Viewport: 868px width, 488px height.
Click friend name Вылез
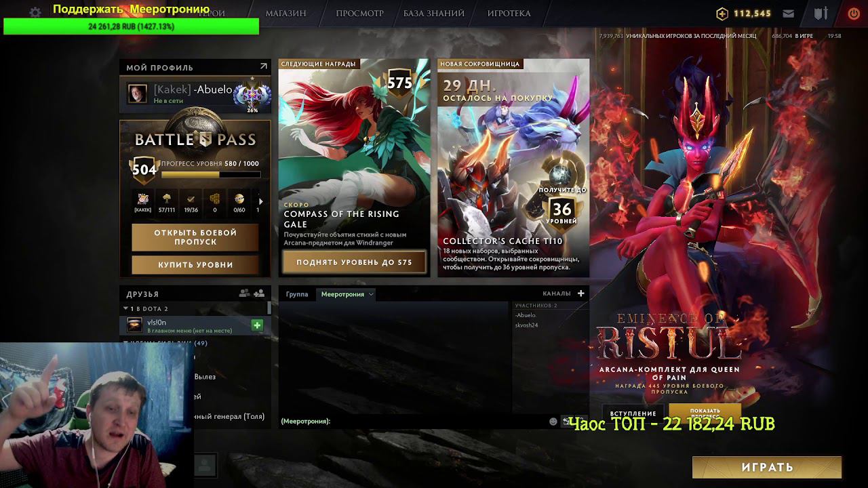pos(205,377)
